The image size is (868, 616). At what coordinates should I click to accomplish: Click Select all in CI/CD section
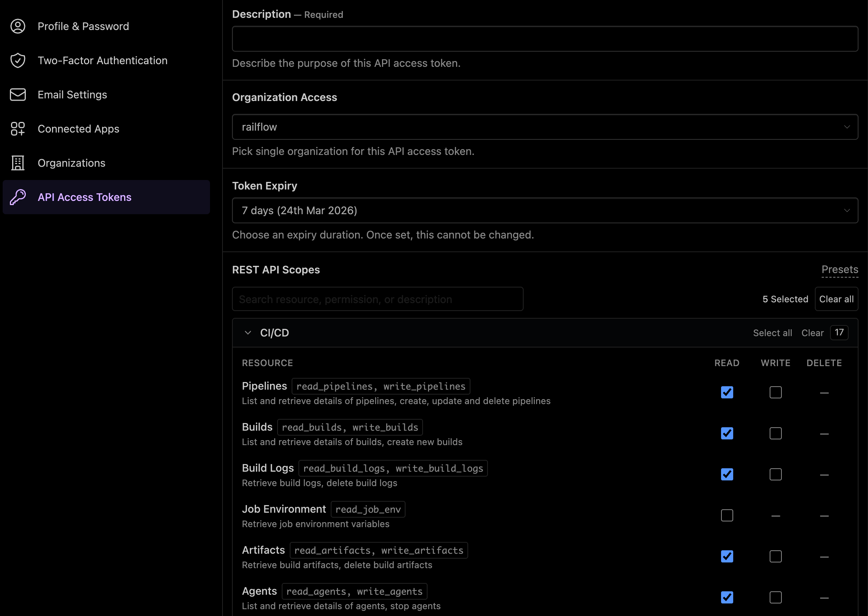(x=772, y=333)
